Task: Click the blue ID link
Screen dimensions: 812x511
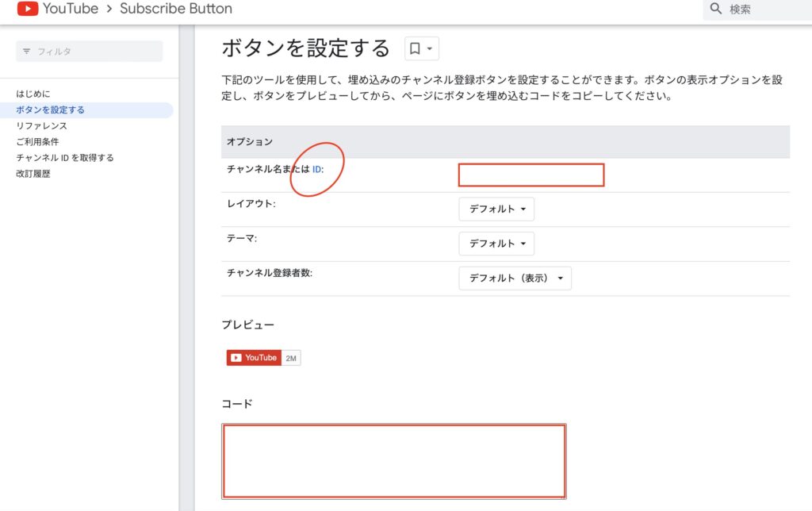Action: 317,170
